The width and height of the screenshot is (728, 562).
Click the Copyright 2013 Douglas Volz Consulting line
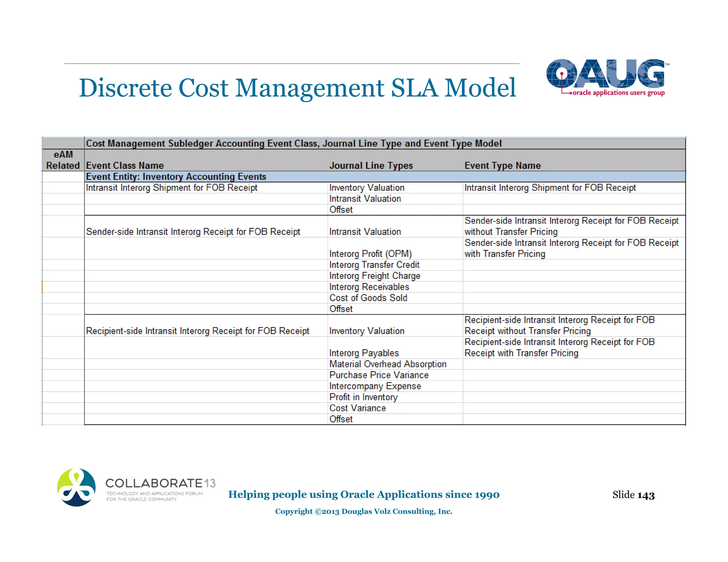[364, 511]
